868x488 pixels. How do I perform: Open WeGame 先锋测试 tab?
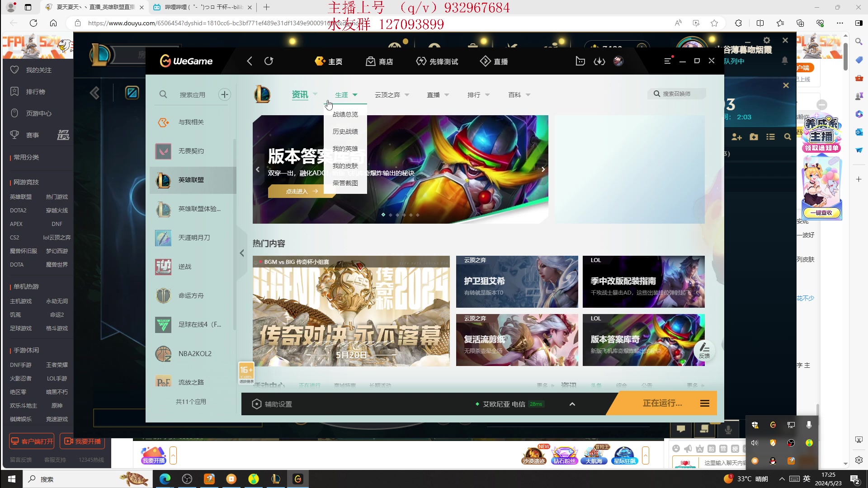tap(437, 61)
